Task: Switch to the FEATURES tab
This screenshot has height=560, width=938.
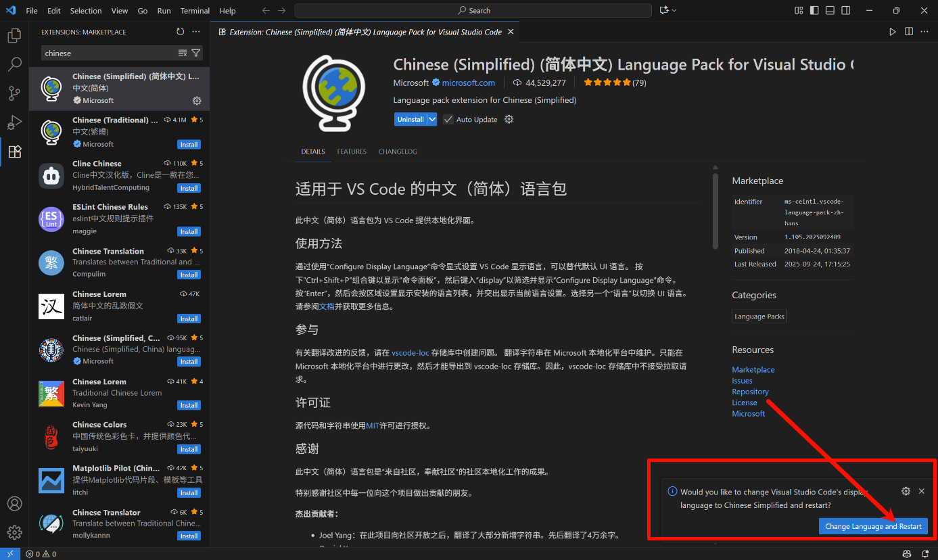Action: point(352,151)
